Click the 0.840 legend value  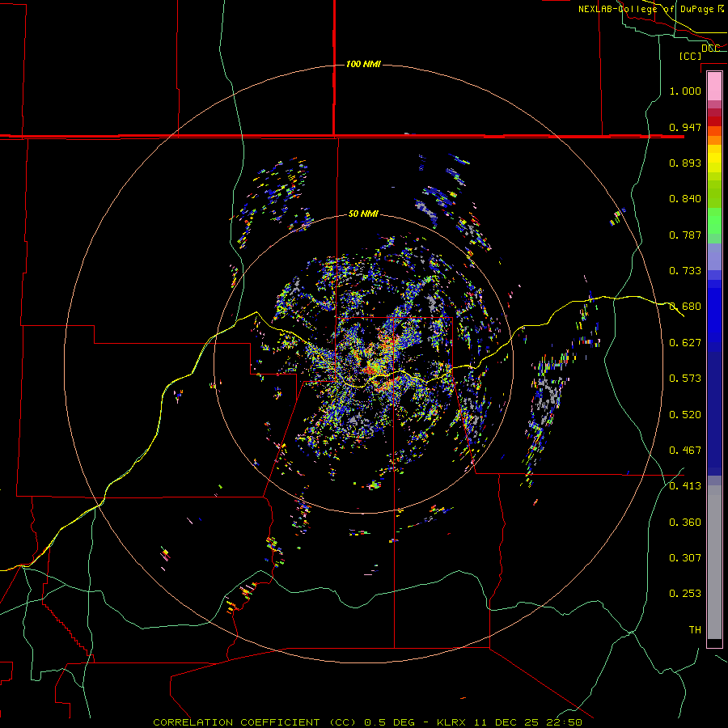click(685, 199)
